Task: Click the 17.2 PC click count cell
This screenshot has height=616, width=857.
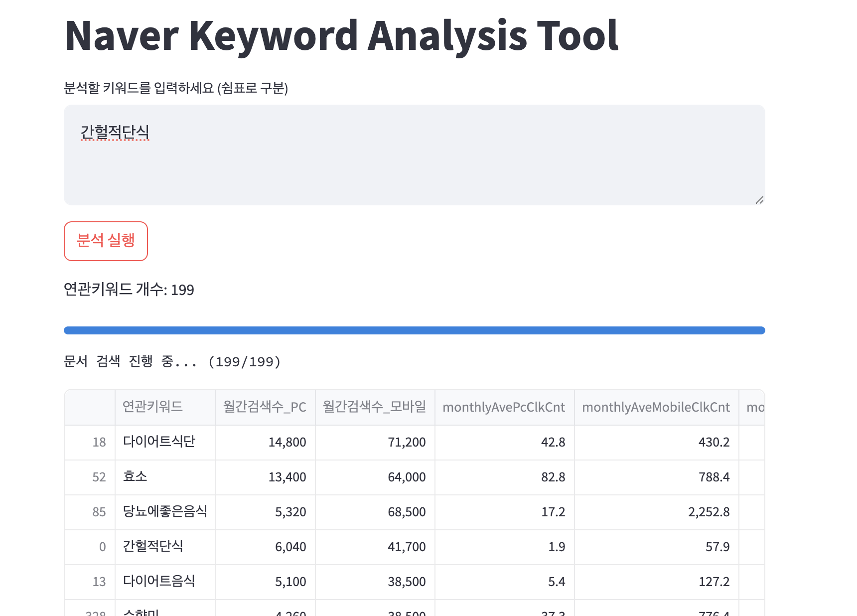Action: coord(504,512)
